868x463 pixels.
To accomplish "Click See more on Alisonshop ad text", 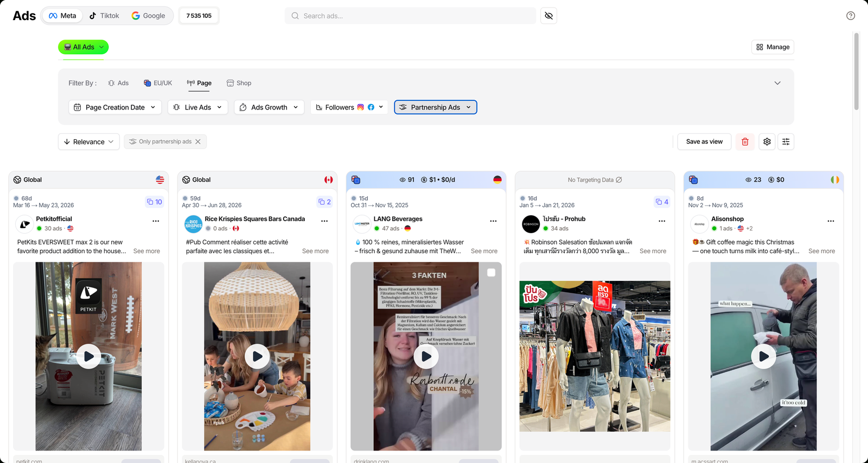I will click(821, 251).
